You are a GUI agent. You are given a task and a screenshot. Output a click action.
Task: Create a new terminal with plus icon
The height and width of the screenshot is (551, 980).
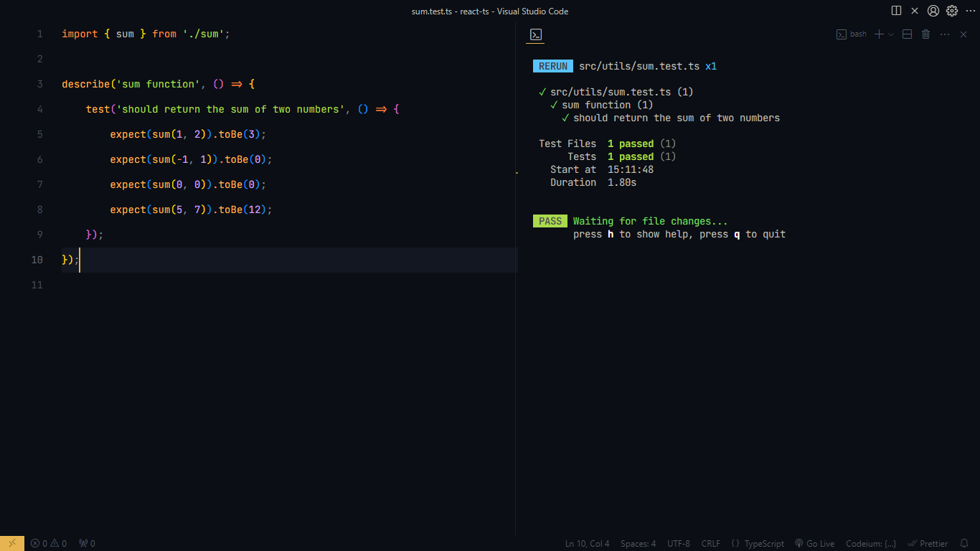pos(879,34)
